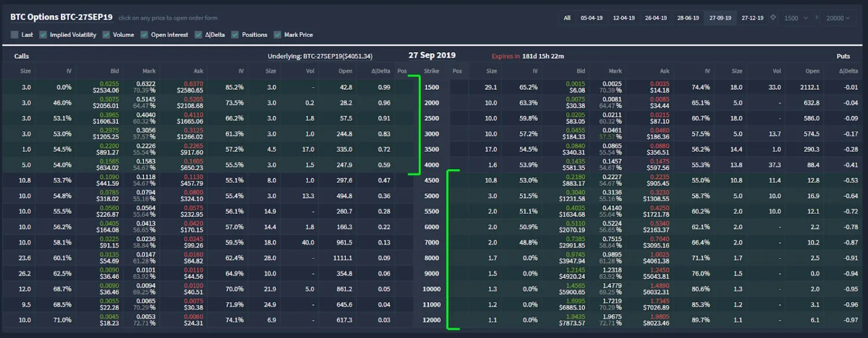This screenshot has width=868, height=338.
Task: Switch to the 12-04-19 expiry tab
Action: tap(624, 18)
